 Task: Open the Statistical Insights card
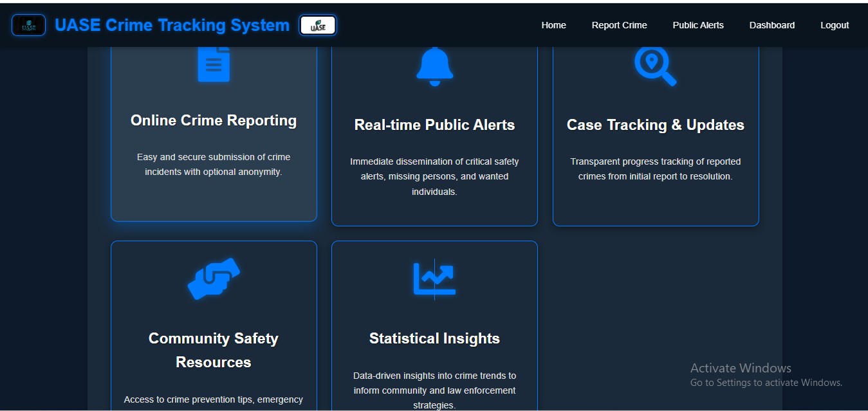(434, 322)
